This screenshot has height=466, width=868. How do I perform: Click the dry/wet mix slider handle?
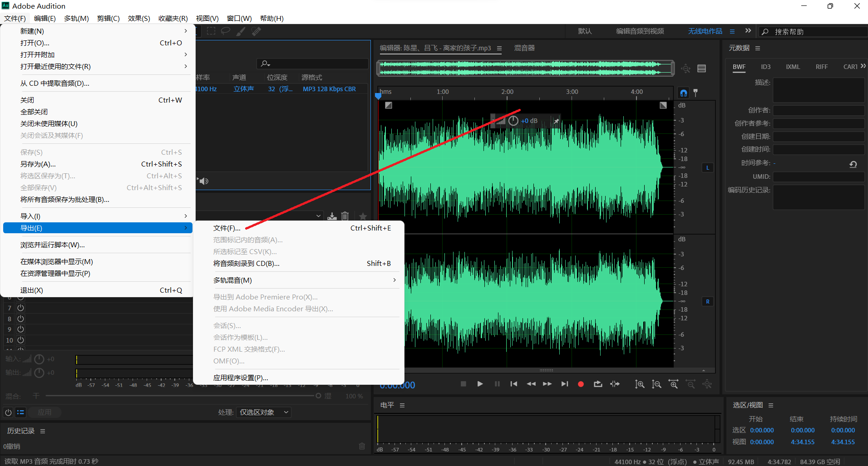click(x=318, y=396)
